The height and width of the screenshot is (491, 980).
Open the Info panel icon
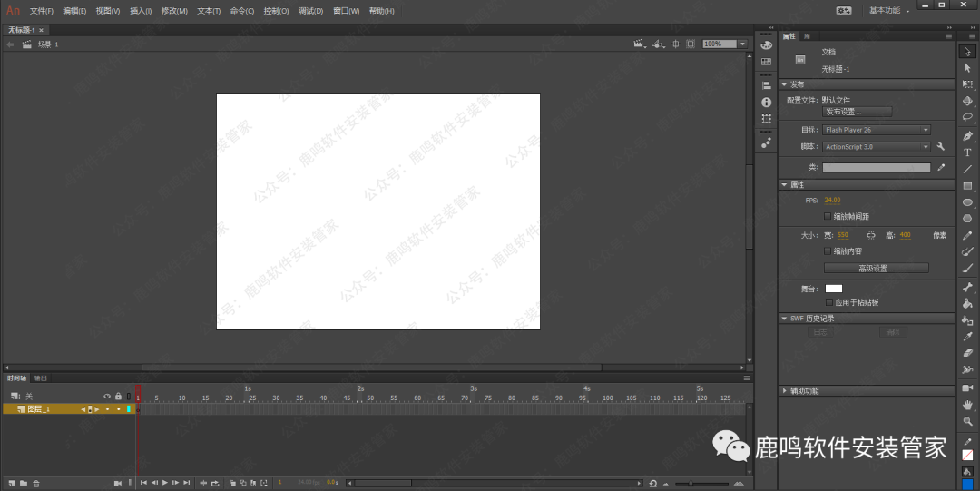tap(766, 103)
